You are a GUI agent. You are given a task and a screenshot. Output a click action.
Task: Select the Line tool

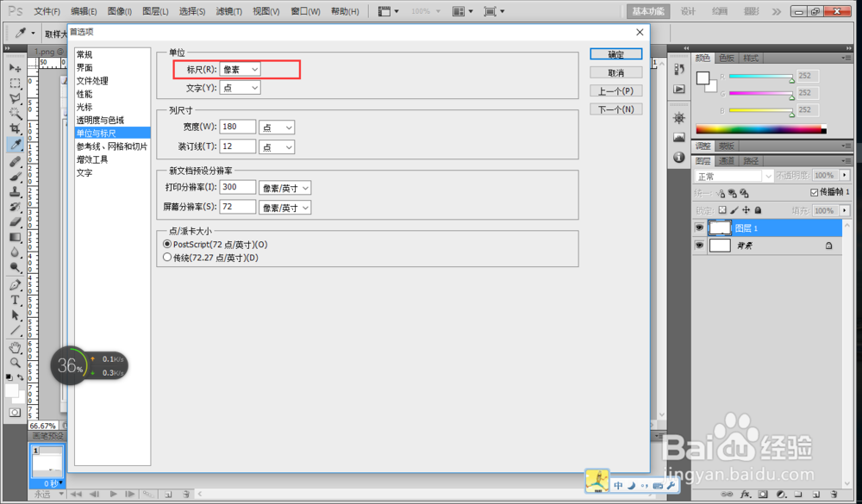(15, 330)
